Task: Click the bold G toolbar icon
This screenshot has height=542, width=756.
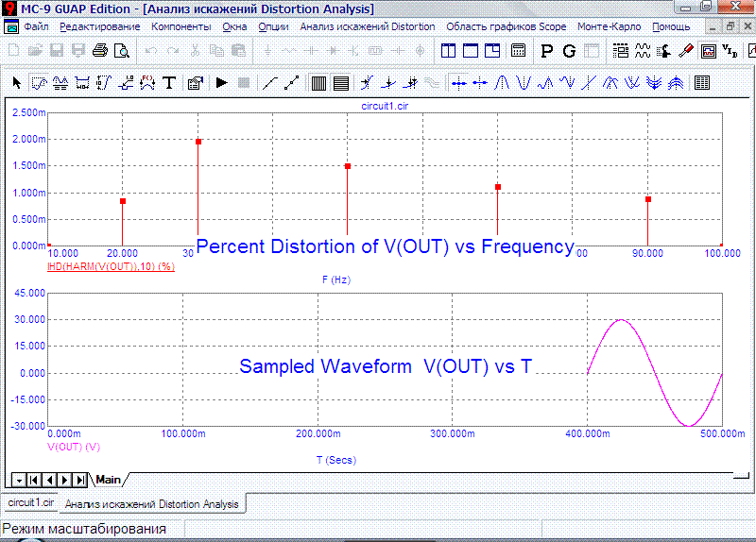Action: click(x=569, y=51)
